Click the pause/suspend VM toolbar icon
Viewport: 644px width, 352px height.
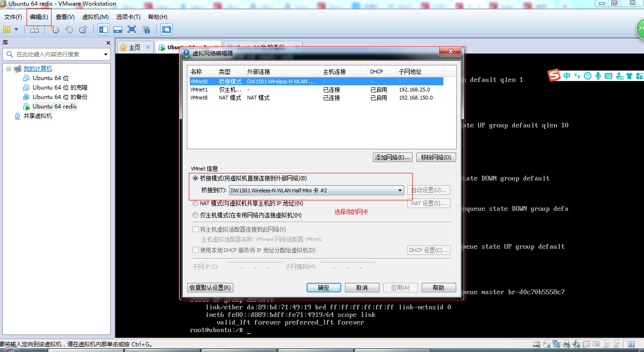click(x=7, y=29)
